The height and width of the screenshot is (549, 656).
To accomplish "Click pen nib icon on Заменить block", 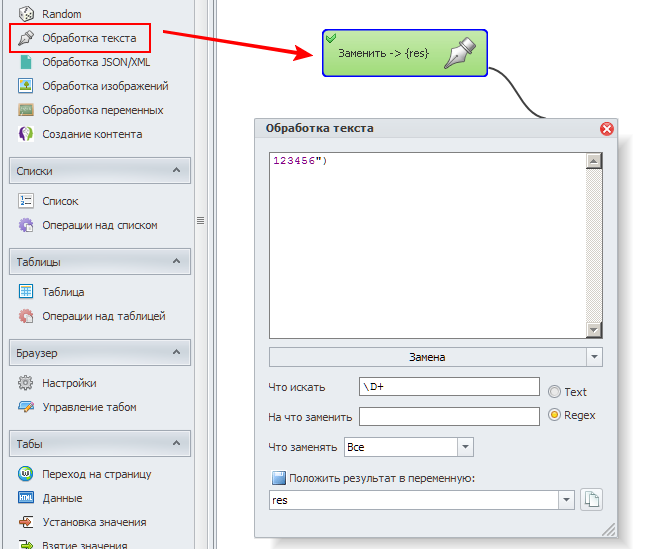I will (x=460, y=53).
